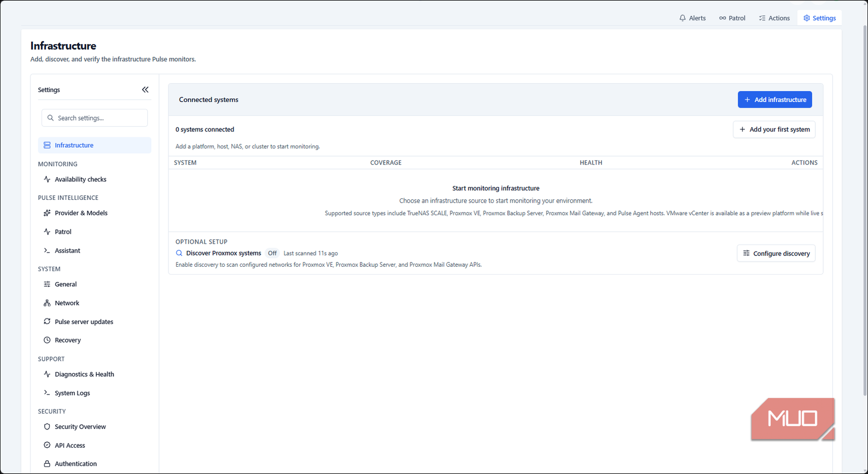Click the 'Last scanned 11s ago' text

(310, 253)
